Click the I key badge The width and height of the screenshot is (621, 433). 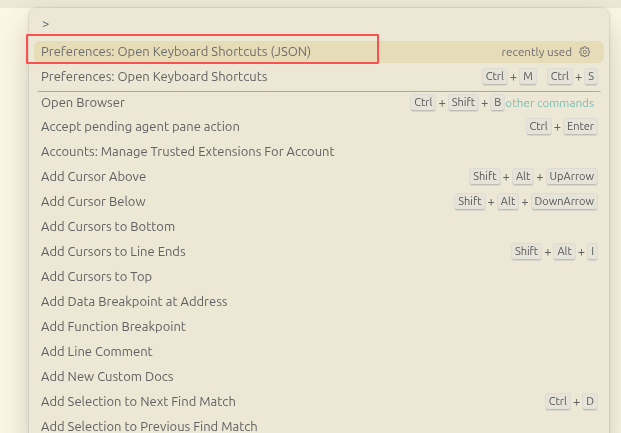click(592, 251)
